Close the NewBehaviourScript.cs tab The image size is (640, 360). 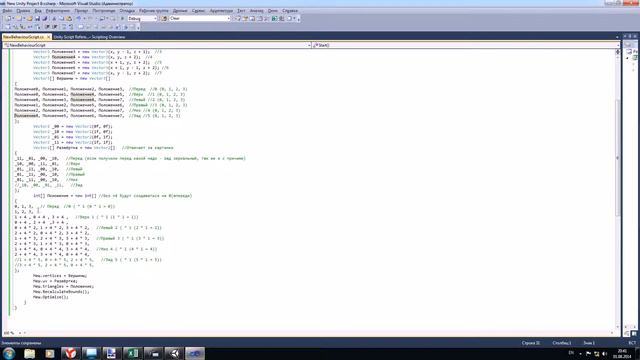tap(49, 37)
